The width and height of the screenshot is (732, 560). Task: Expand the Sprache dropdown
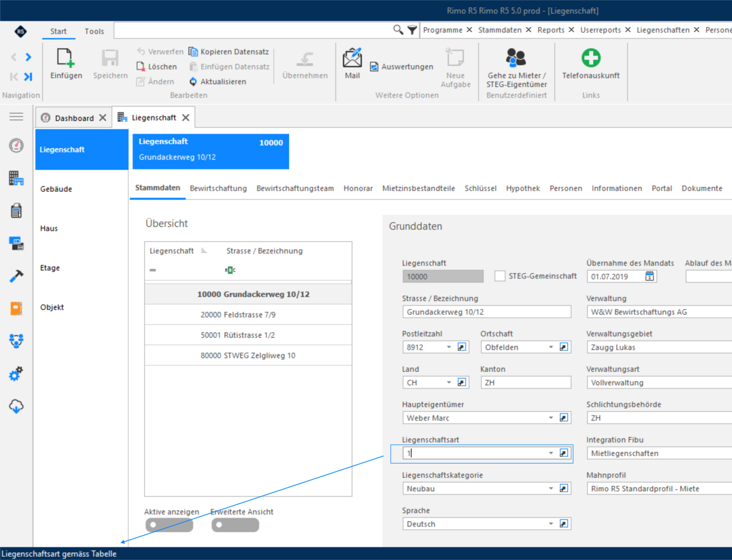(551, 524)
